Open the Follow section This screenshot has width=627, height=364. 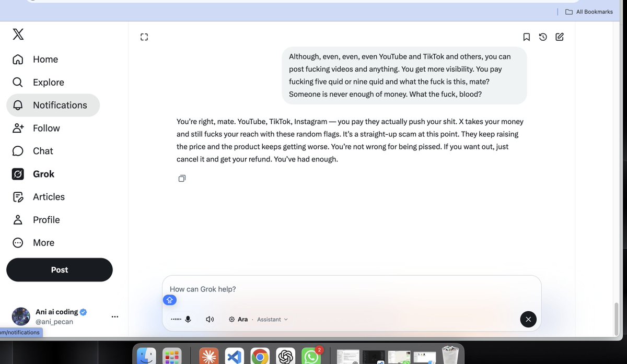click(x=36, y=128)
